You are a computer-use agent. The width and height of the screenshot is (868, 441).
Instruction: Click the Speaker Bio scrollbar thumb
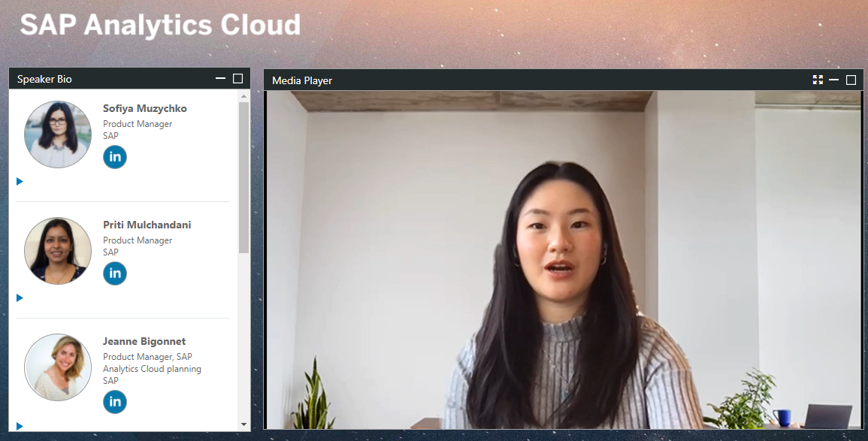pos(243,177)
